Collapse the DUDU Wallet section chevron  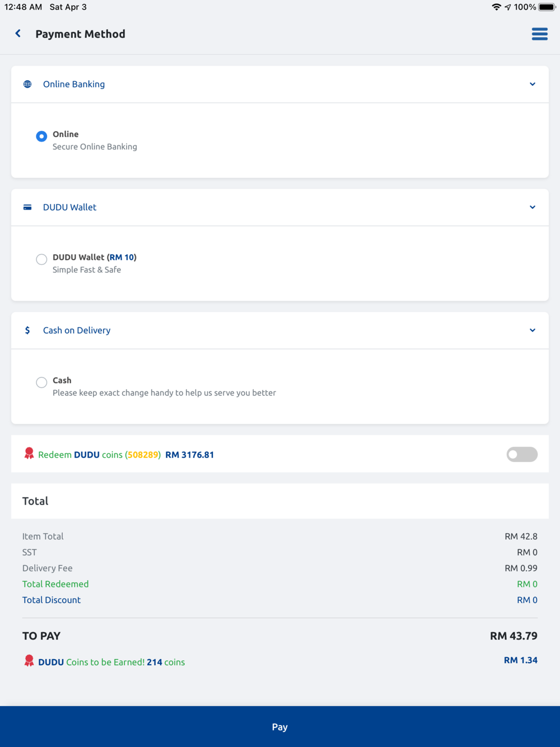click(x=533, y=207)
